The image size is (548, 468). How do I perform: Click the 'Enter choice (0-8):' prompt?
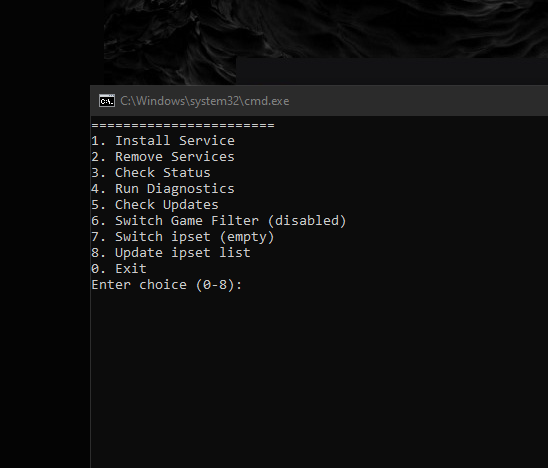click(167, 285)
